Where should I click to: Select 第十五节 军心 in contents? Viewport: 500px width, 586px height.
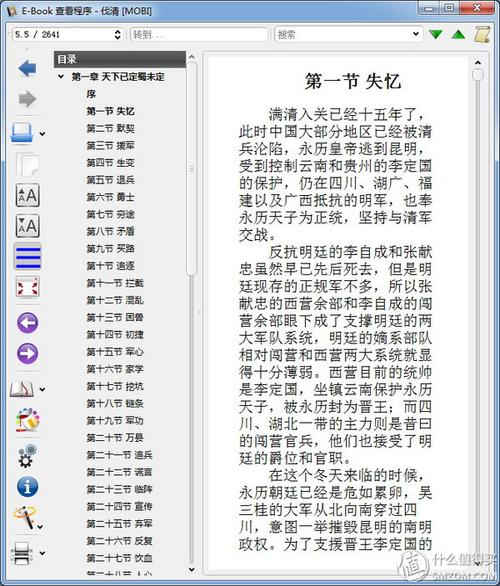click(x=115, y=352)
